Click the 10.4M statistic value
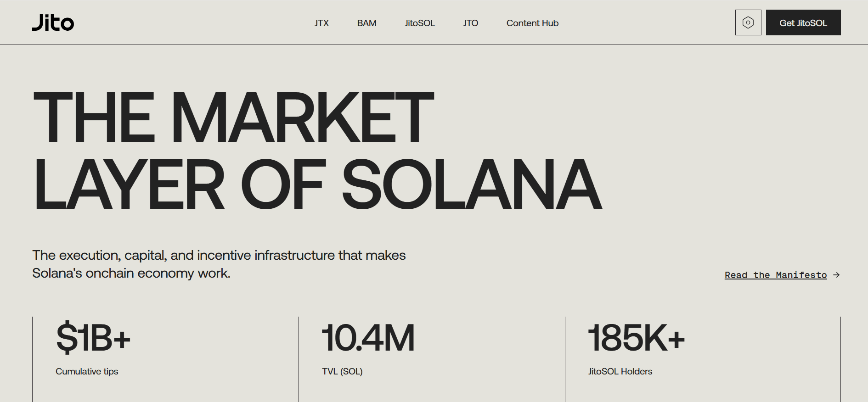Image resolution: width=868 pixels, height=402 pixels. [x=368, y=338]
